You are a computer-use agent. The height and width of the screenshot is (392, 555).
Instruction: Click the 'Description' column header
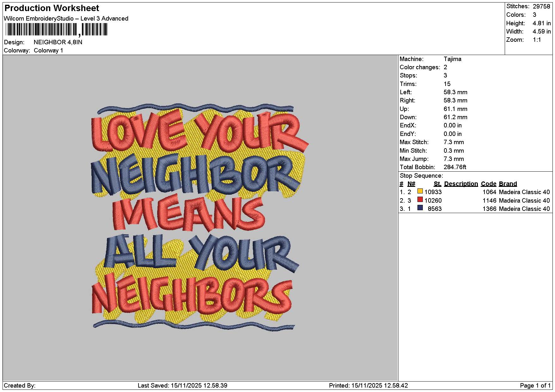click(x=461, y=184)
